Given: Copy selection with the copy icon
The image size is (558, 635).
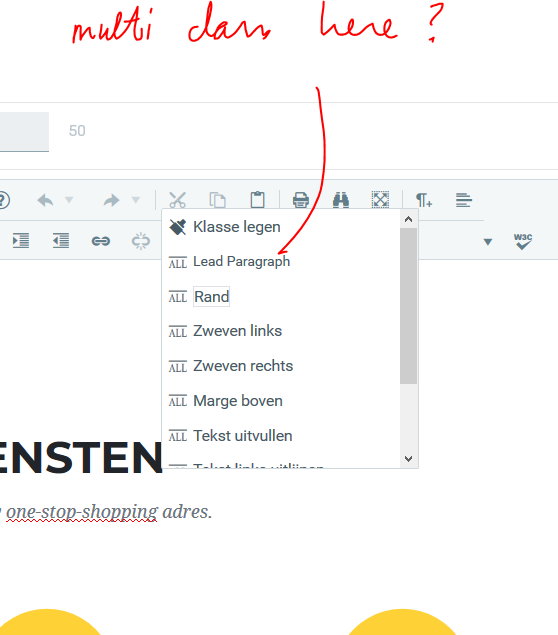Looking at the screenshot, I should 217,200.
